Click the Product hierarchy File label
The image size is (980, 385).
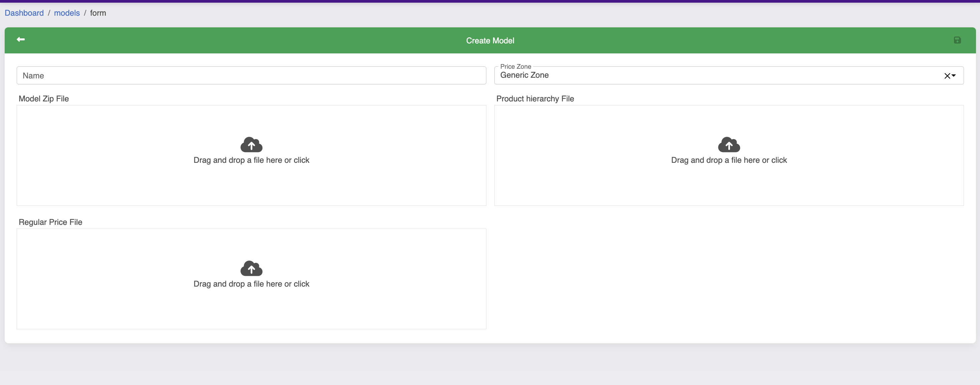[x=535, y=99]
